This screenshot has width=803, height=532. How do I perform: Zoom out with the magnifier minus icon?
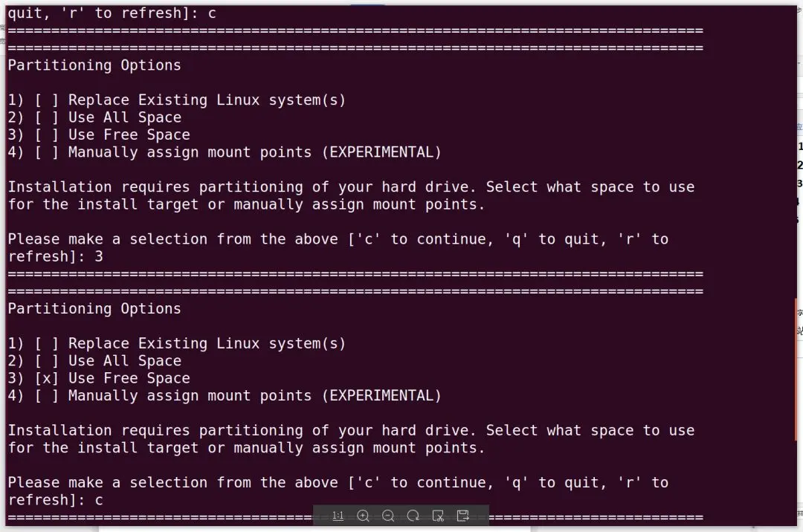388,516
